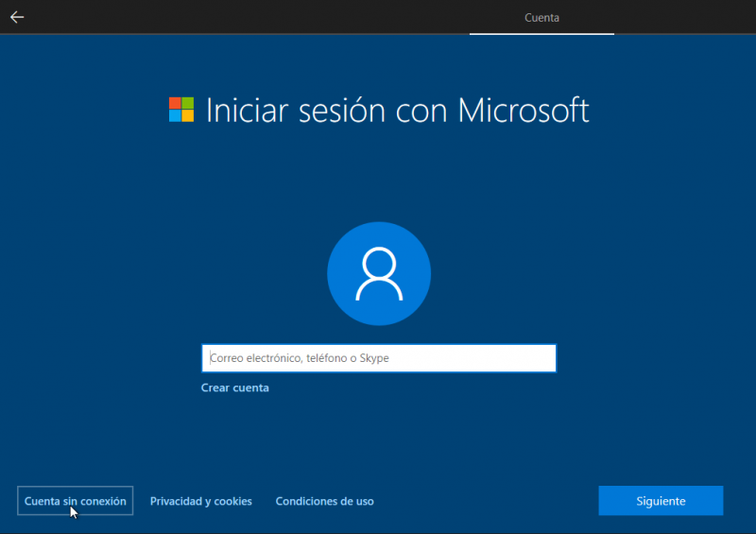Open Privacidad y cookies
This screenshot has width=756, height=534.
(x=201, y=501)
